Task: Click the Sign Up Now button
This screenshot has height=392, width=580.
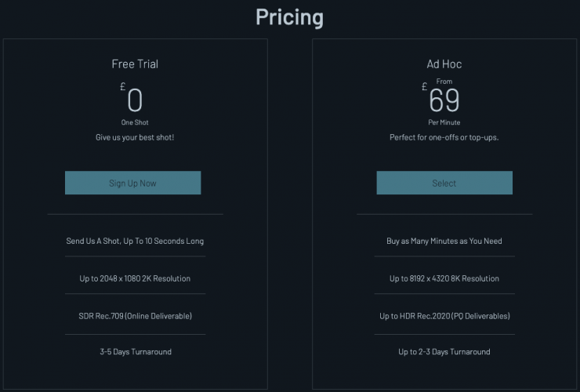Action: [132, 183]
